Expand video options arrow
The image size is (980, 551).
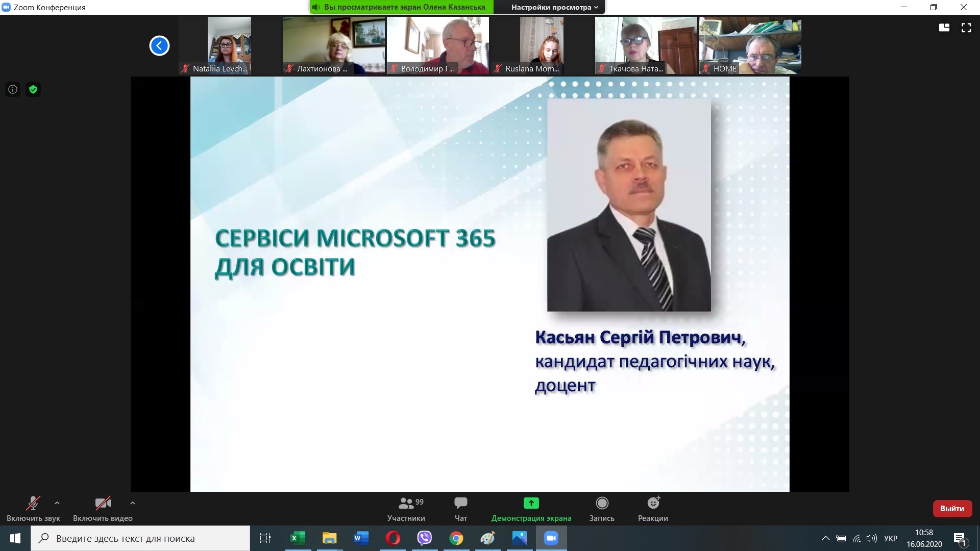tap(133, 503)
